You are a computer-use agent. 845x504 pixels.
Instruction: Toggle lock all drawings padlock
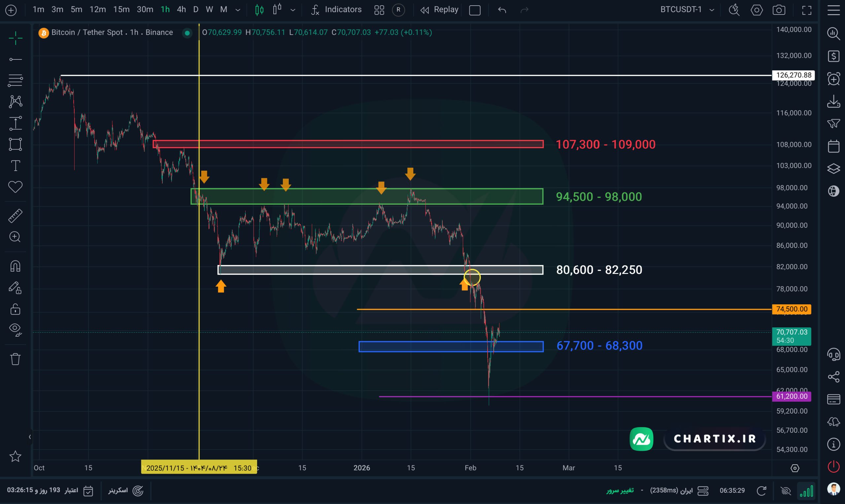[x=15, y=309]
